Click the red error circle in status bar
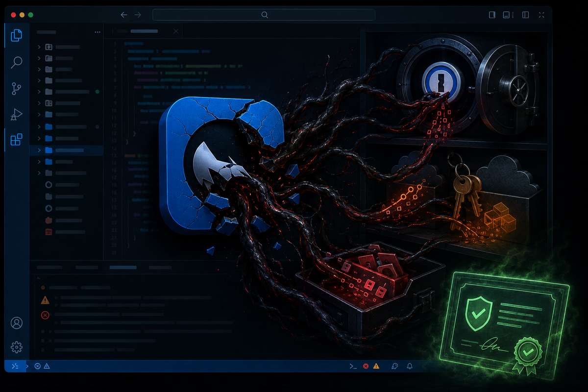Image resolution: width=588 pixels, height=392 pixels. tap(366, 366)
